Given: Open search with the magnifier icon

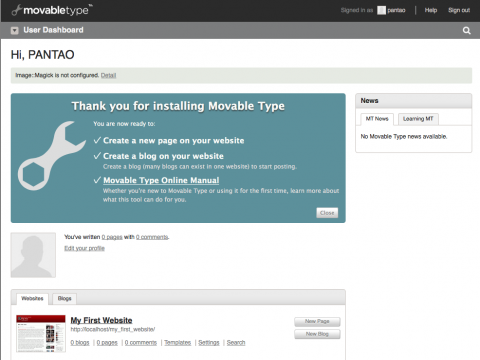Looking at the screenshot, I should coord(467,31).
